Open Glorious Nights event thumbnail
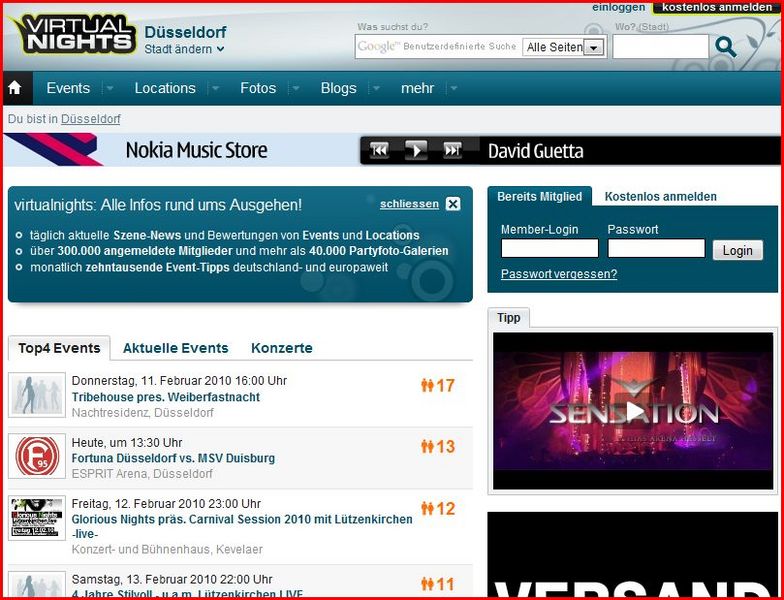Screen dimensions: 784x600 pyautogui.click(x=37, y=518)
